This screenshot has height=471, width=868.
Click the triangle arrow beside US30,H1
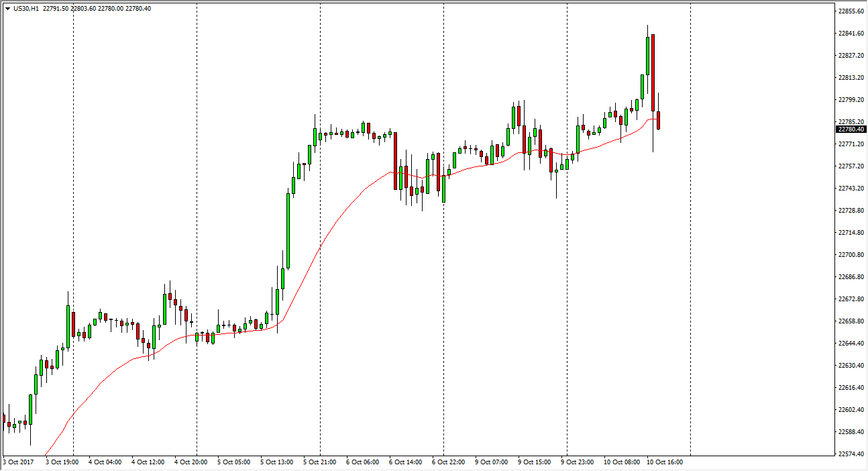click(x=7, y=8)
